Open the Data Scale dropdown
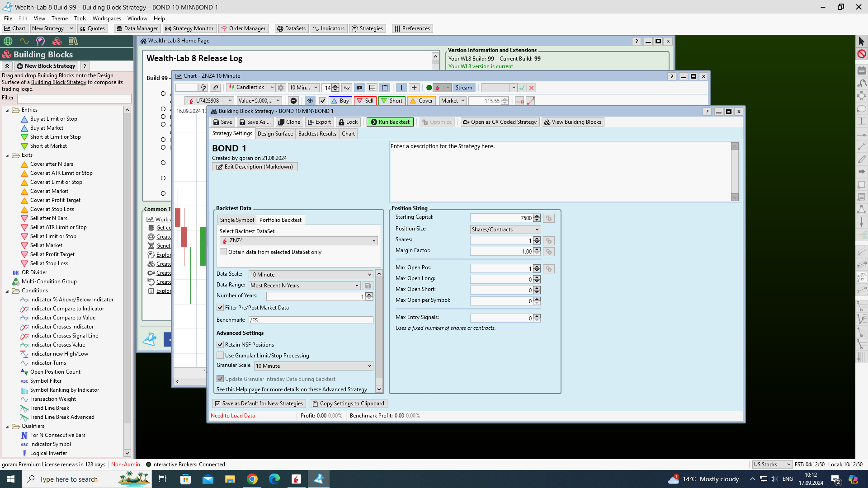This screenshot has height=488, width=868. 311,275
